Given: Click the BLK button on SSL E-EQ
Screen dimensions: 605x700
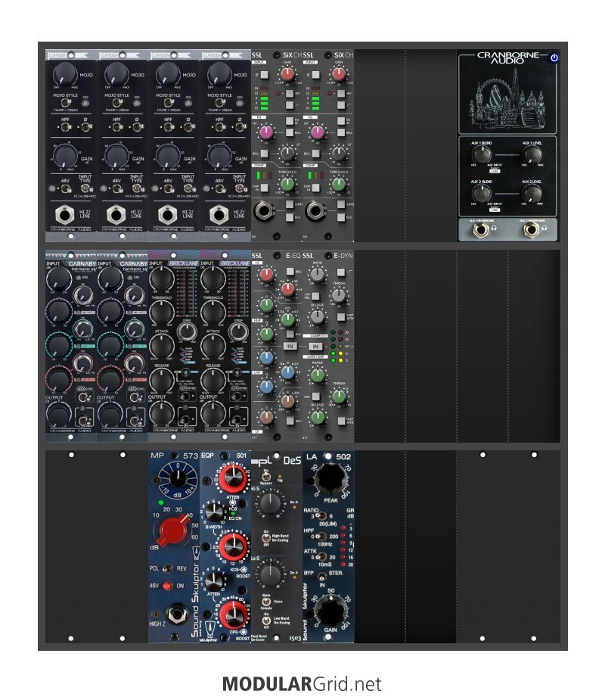Looking at the screenshot, I should 290,333.
